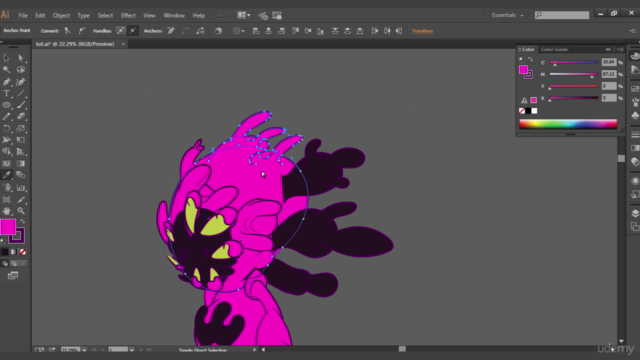Set toolbar paint to Gradient mode

click(13, 252)
